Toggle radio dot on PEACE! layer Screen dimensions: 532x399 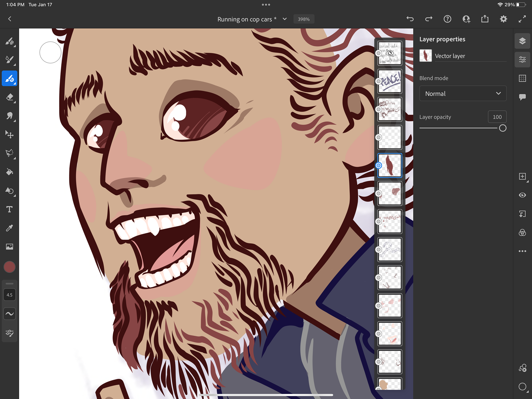(x=378, y=81)
